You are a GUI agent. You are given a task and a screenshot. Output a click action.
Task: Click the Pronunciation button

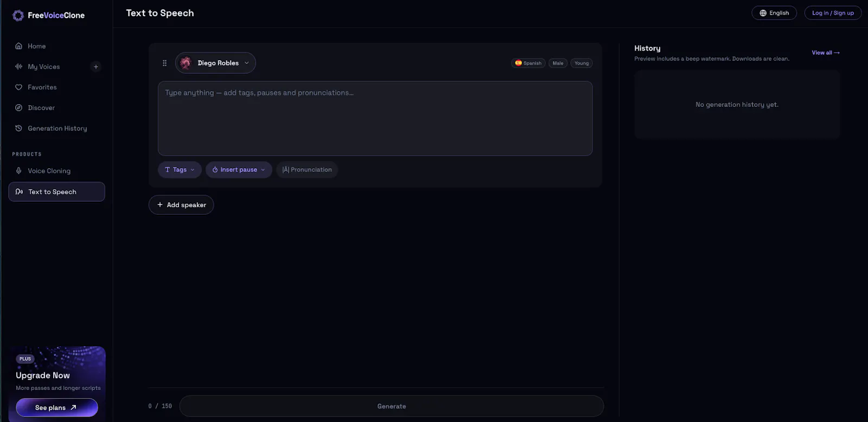[x=307, y=170]
